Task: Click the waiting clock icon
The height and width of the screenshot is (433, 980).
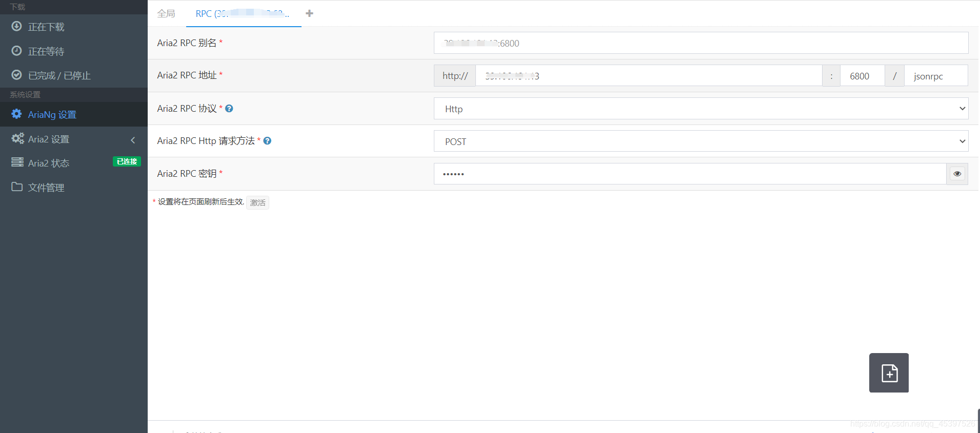Action: (17, 51)
